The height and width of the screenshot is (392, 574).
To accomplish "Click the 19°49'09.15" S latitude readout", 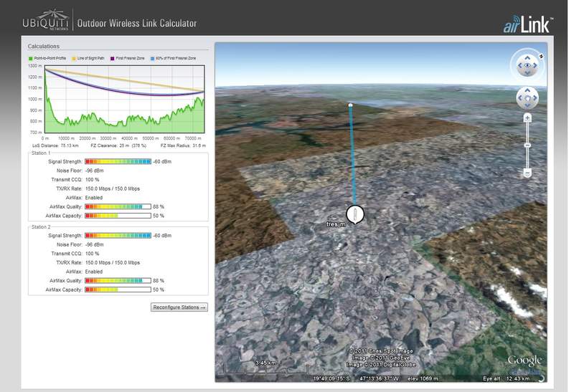I will pyautogui.click(x=331, y=378).
